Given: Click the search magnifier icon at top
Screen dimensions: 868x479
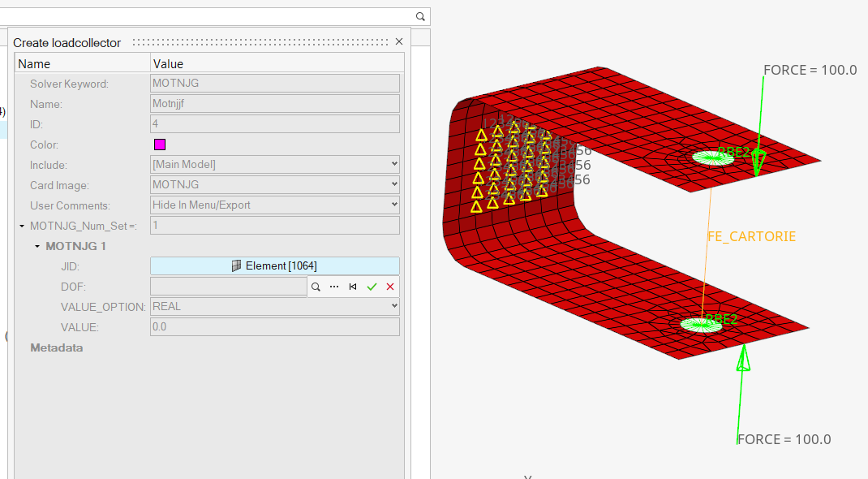Looking at the screenshot, I should click(420, 16).
